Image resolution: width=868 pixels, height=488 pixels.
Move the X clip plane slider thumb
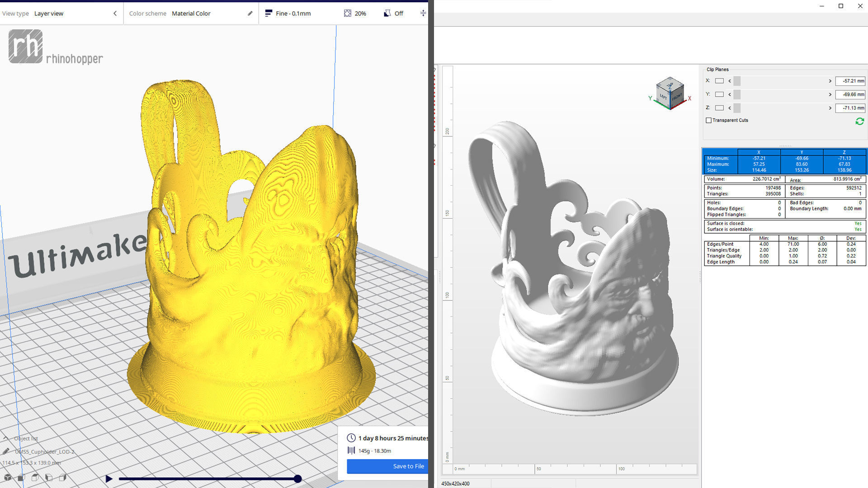(x=737, y=81)
